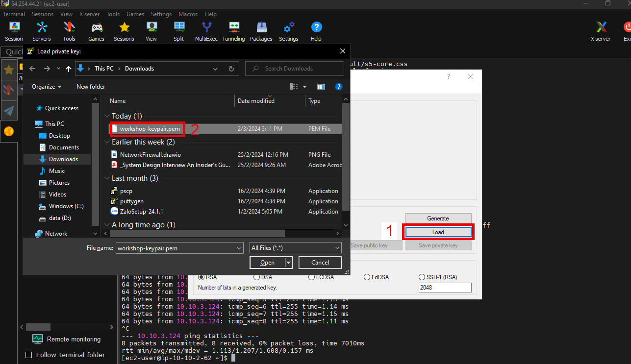The height and width of the screenshot is (364, 631).
Task: Click the Split toolbar icon
Action: [x=179, y=31]
